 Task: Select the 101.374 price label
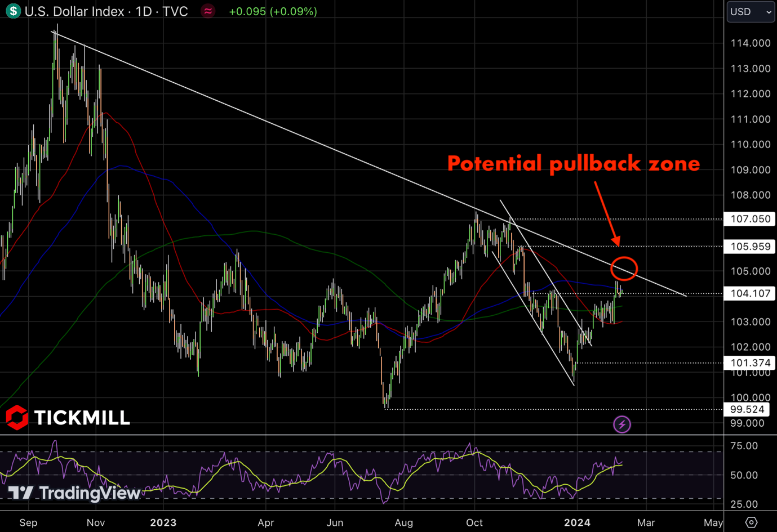click(750, 363)
